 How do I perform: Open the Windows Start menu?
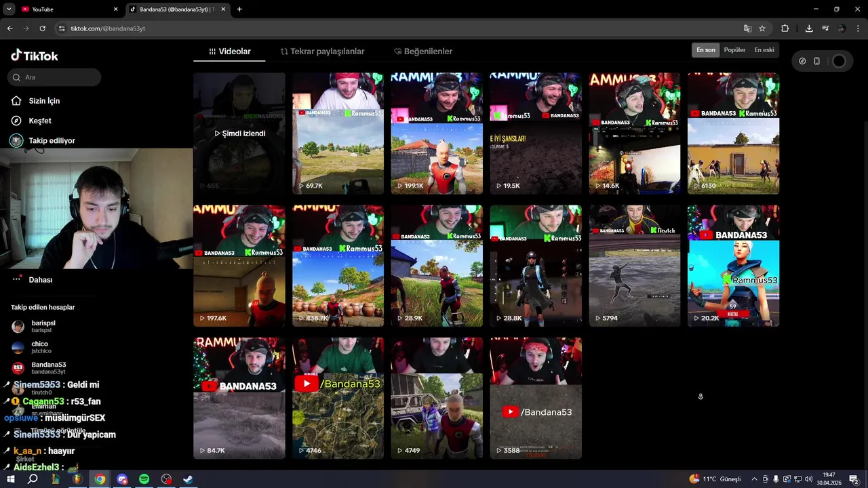11,479
